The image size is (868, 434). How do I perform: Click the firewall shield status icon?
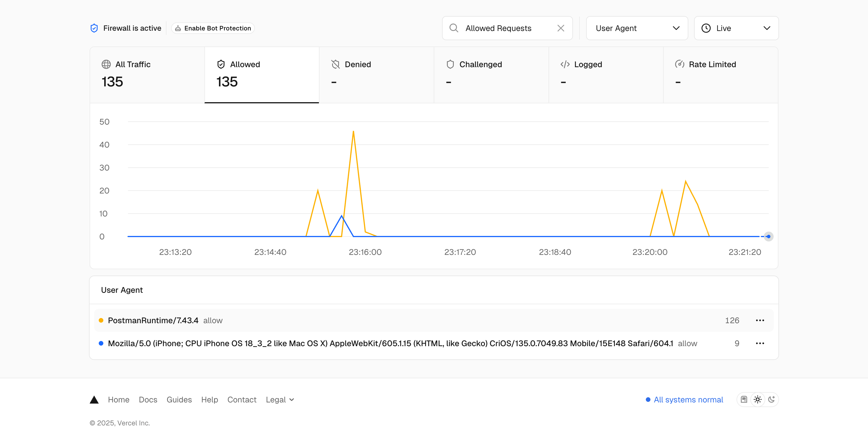point(94,28)
